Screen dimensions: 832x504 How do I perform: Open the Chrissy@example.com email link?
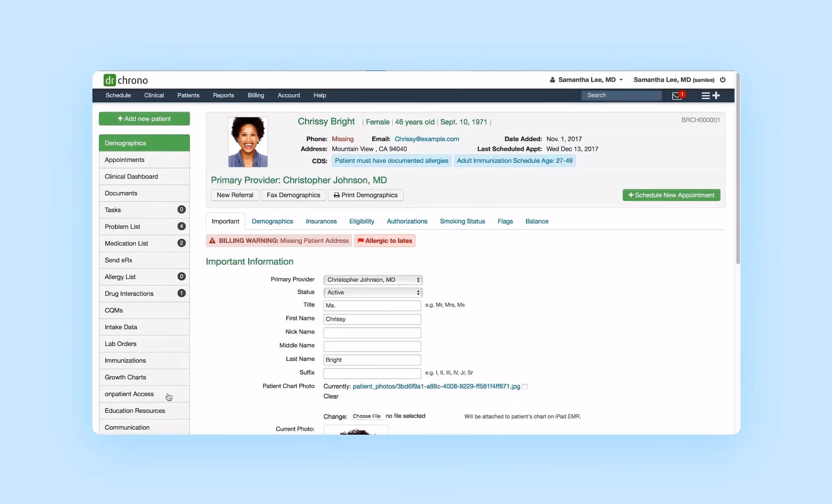[426, 139]
